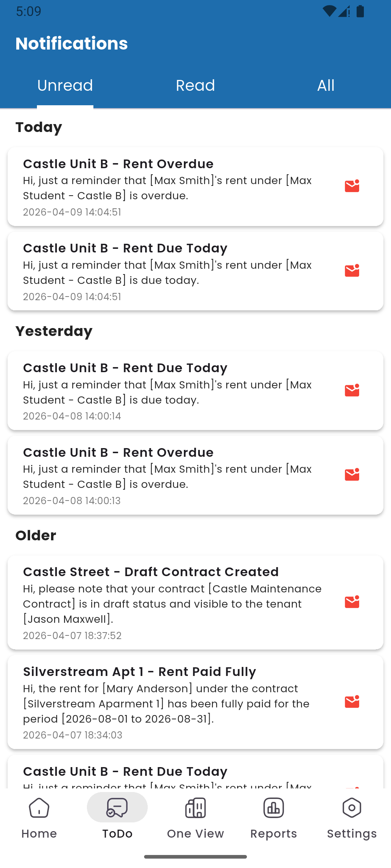Image resolution: width=391 pixels, height=868 pixels.
Task: Tap unread envelope on today's Rent Overdue
Action: point(352,186)
